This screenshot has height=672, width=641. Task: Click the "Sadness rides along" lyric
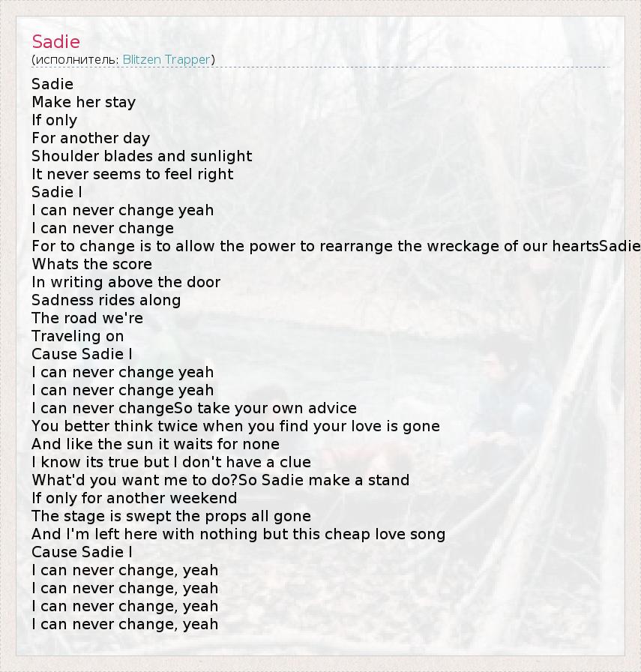(x=106, y=300)
